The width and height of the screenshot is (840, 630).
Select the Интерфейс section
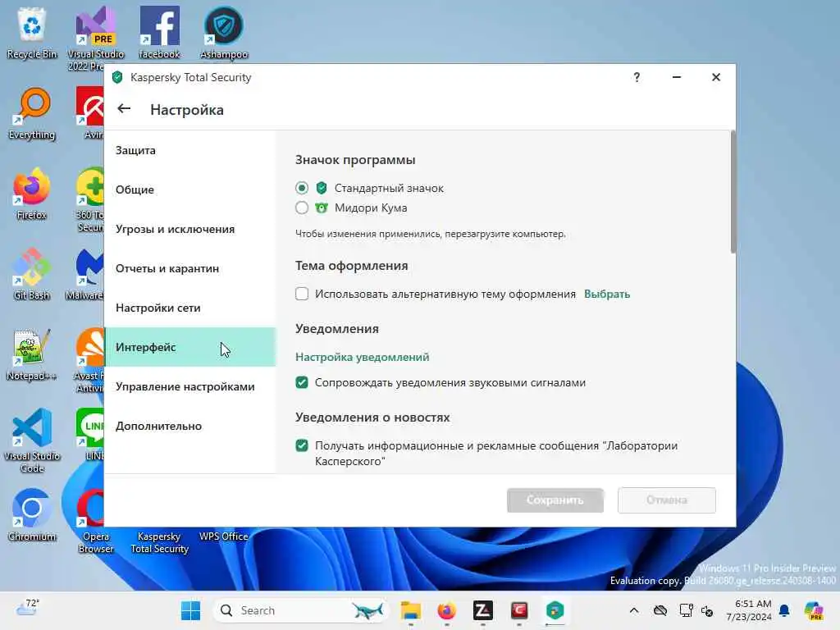click(190, 347)
